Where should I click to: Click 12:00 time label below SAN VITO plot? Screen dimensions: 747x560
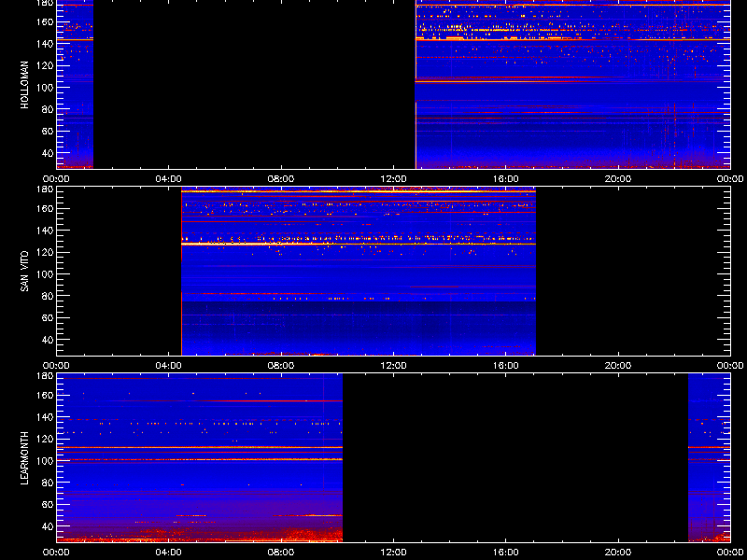(393, 366)
